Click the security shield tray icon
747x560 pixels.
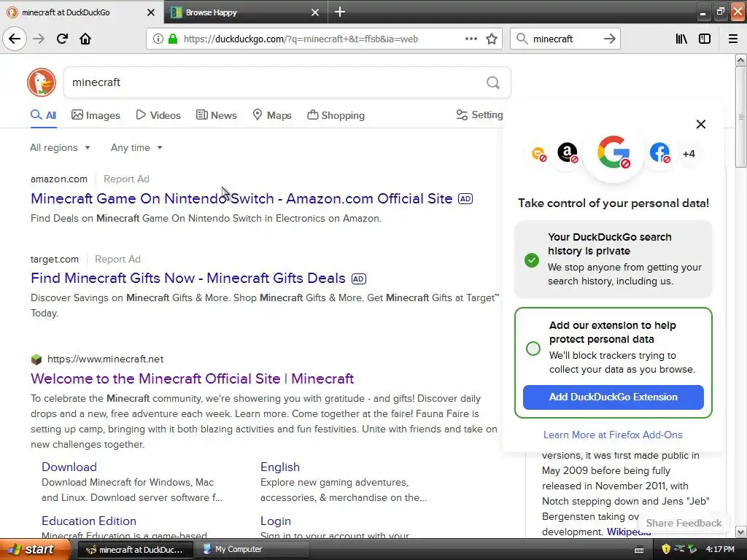point(666,549)
